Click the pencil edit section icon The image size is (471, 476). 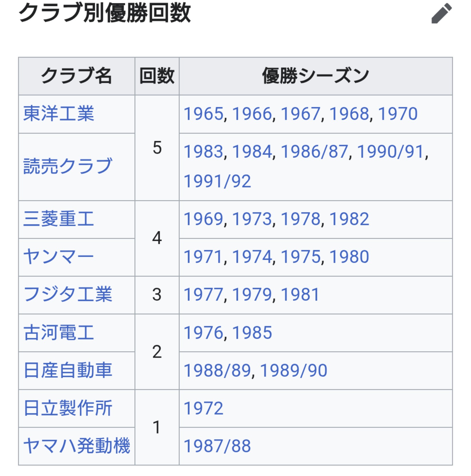[x=441, y=13]
